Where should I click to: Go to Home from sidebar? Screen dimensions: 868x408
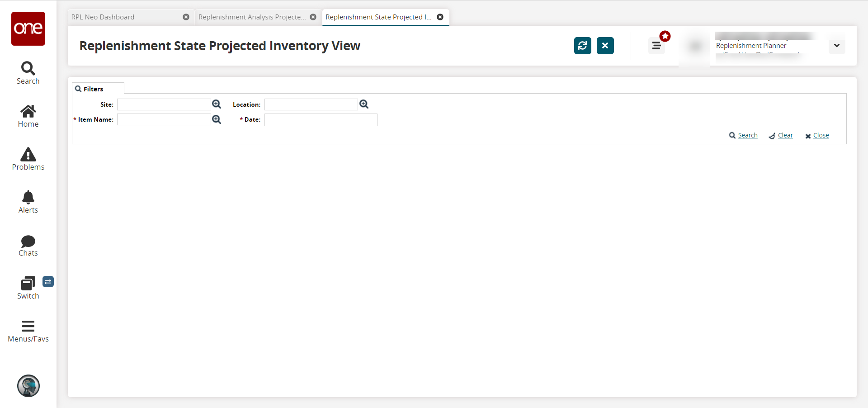(x=28, y=116)
